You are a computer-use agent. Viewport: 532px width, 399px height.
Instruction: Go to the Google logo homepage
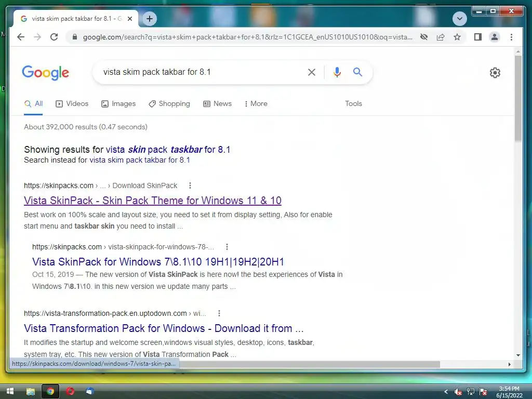click(x=46, y=73)
